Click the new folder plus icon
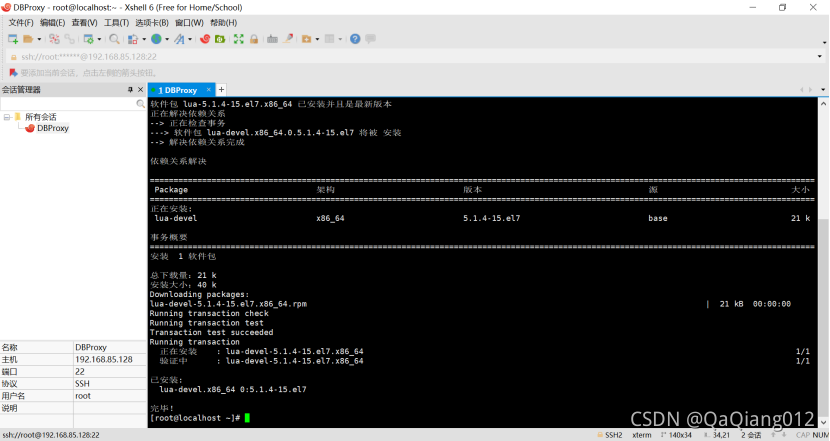This screenshot has width=830, height=441. click(x=306, y=39)
